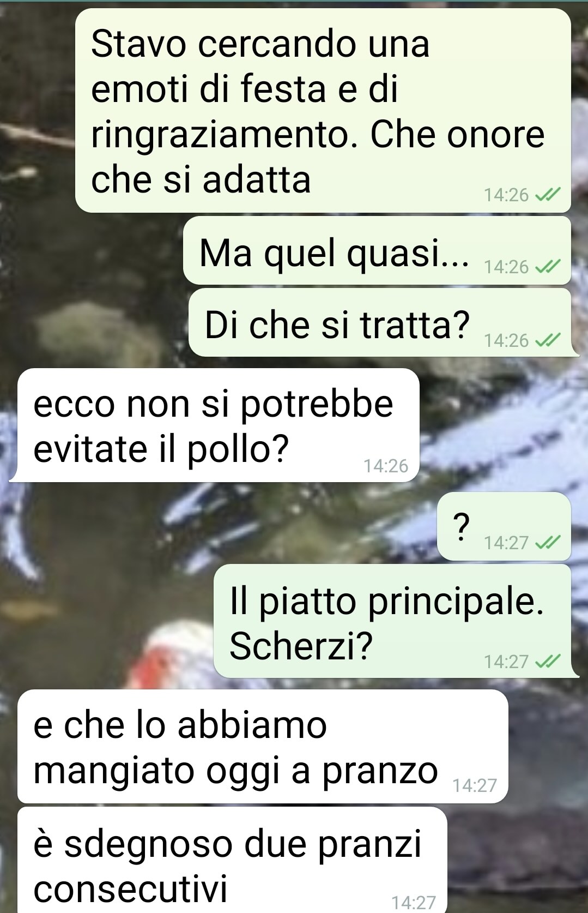Select 'e che lo abbiamo mangiato oggi a pranzo' message

pyautogui.click(x=262, y=747)
